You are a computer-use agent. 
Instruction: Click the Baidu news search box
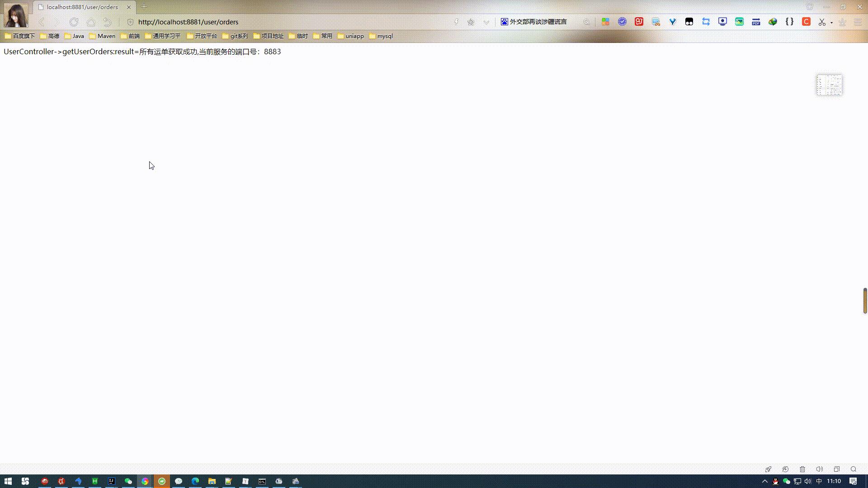pyautogui.click(x=540, y=22)
